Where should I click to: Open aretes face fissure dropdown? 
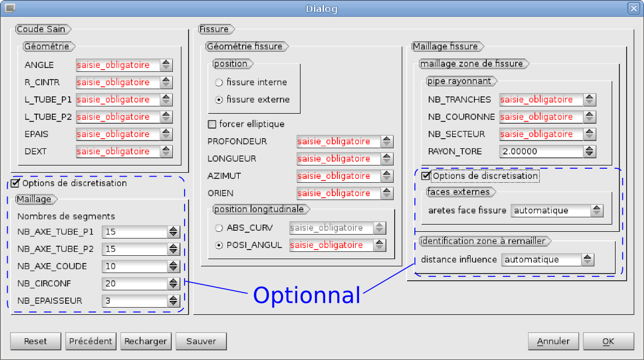point(557,211)
